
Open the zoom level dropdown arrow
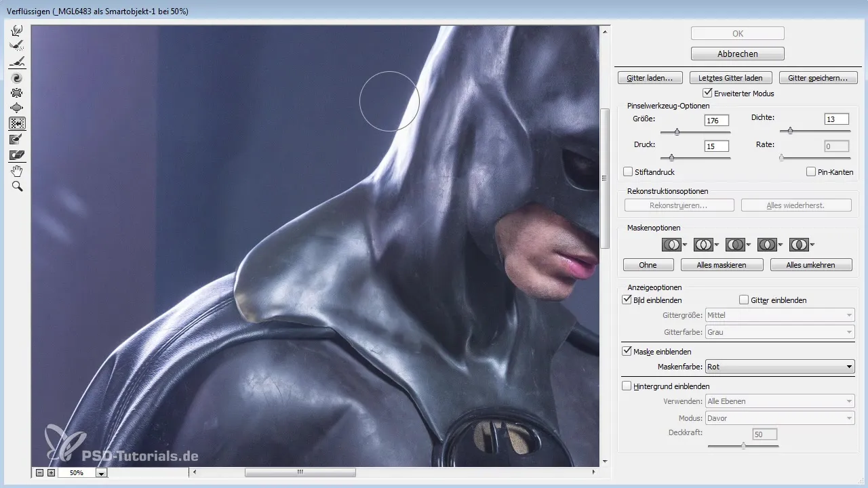(x=101, y=473)
